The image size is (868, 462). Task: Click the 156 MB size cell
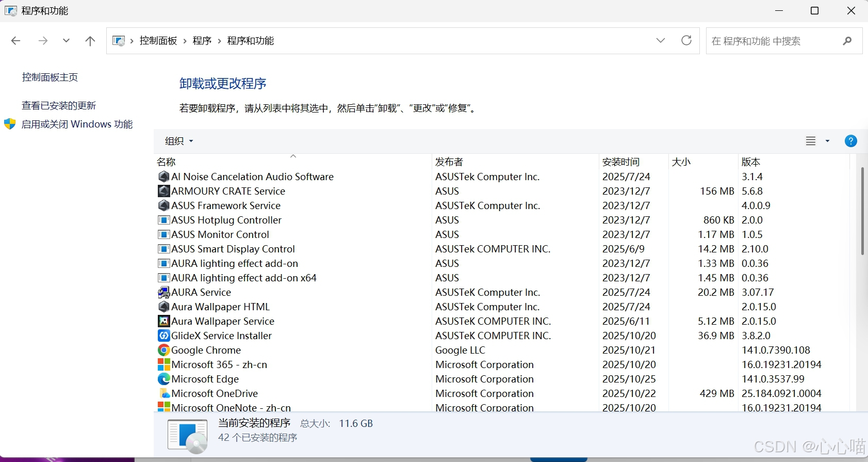[717, 191]
